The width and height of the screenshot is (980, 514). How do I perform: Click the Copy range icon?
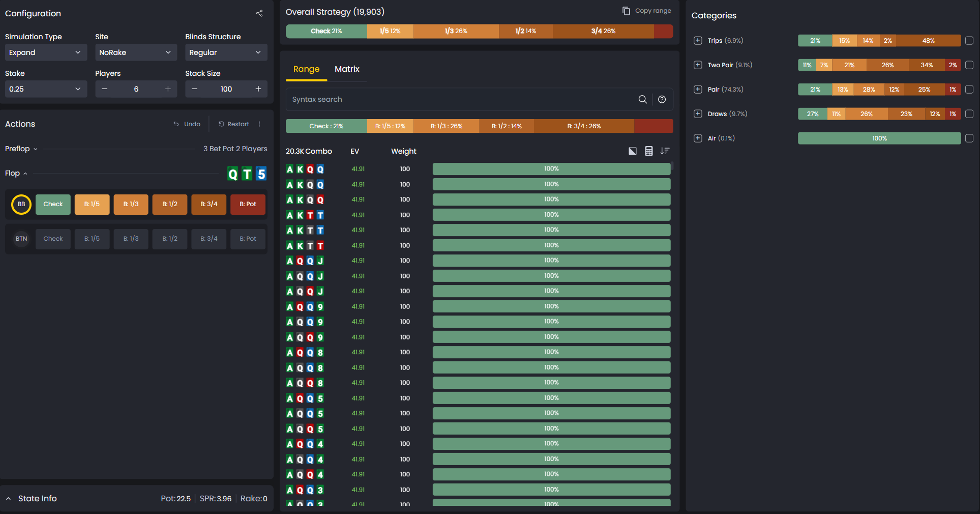pyautogui.click(x=626, y=11)
